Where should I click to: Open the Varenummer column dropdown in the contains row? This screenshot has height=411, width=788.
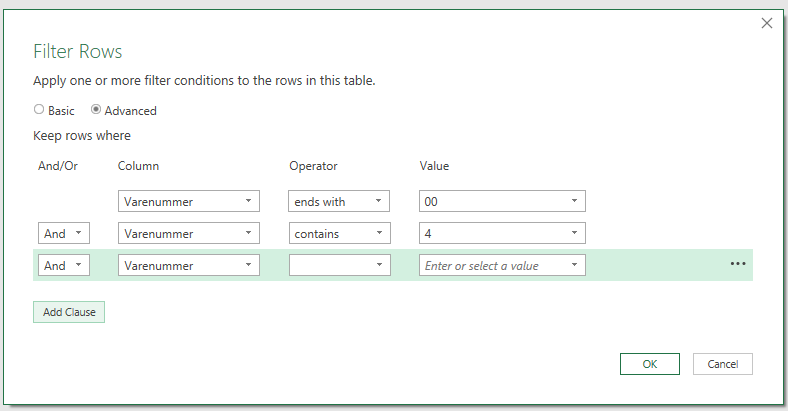pyautogui.click(x=188, y=233)
